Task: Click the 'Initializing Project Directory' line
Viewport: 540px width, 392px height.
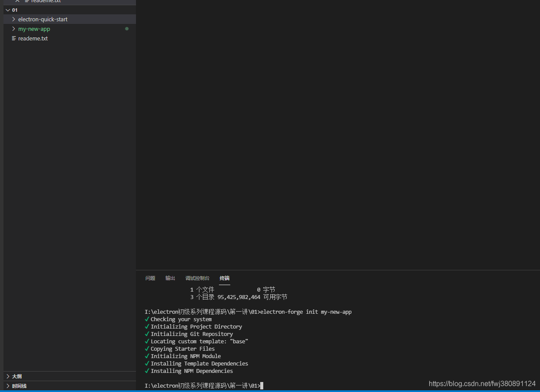Action: (x=196, y=326)
